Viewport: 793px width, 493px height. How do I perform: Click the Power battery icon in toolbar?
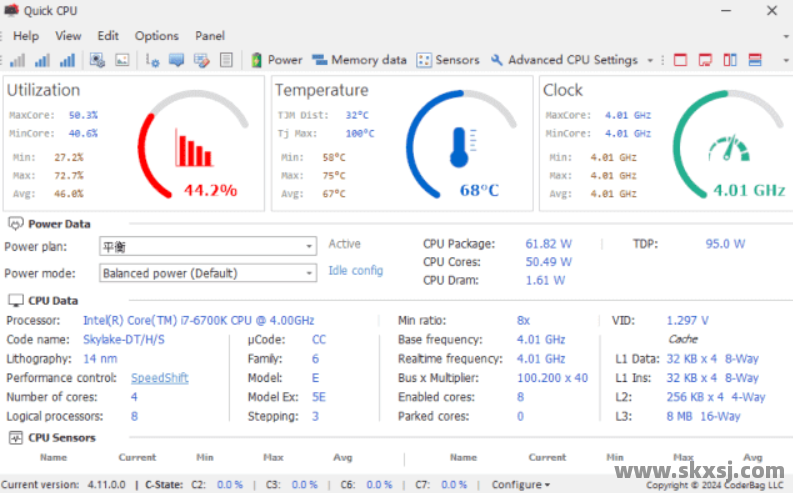[257, 60]
